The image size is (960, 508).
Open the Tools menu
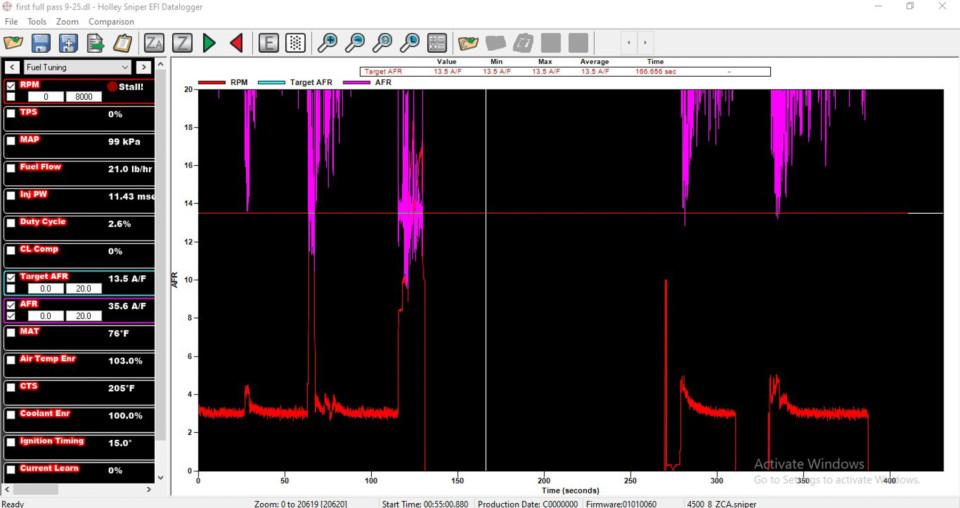pyautogui.click(x=37, y=21)
